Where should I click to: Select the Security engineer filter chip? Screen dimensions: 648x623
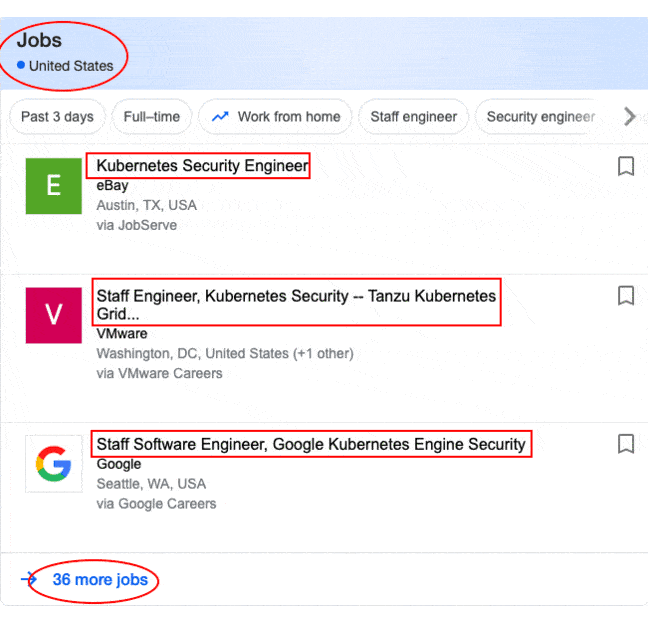tap(538, 117)
